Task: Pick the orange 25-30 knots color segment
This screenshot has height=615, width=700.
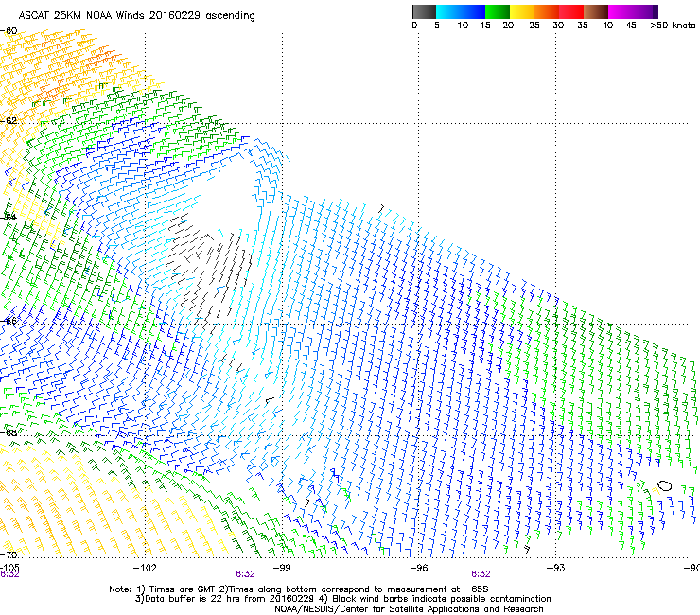Action: [x=547, y=11]
